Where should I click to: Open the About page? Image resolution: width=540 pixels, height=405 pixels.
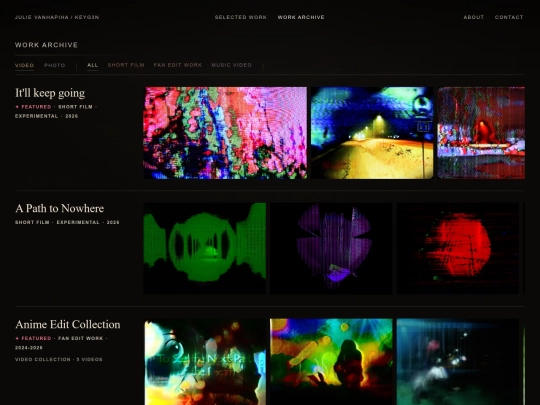point(474,17)
